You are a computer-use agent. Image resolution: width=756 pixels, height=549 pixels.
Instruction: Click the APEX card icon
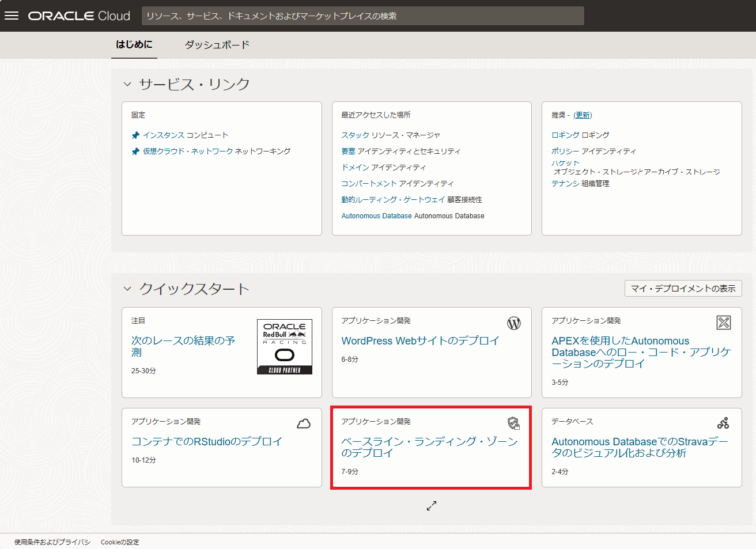coord(724,323)
